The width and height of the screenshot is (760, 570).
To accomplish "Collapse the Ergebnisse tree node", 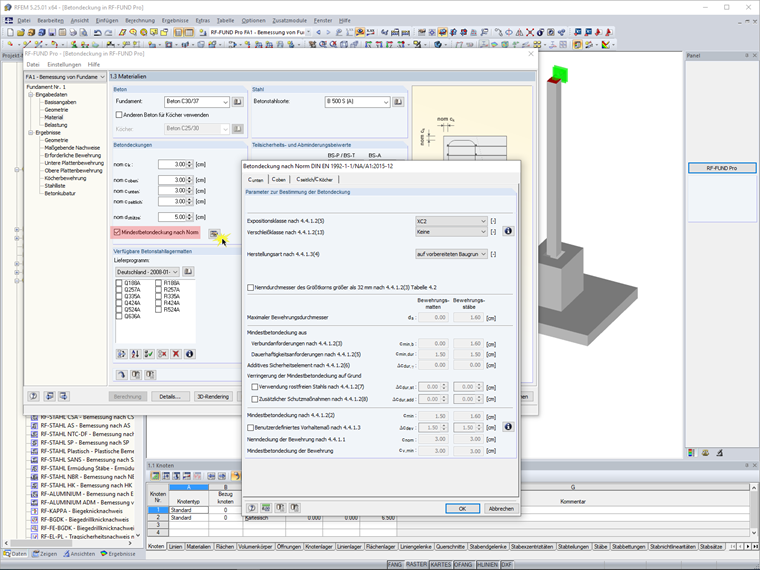I will pyautogui.click(x=31, y=132).
